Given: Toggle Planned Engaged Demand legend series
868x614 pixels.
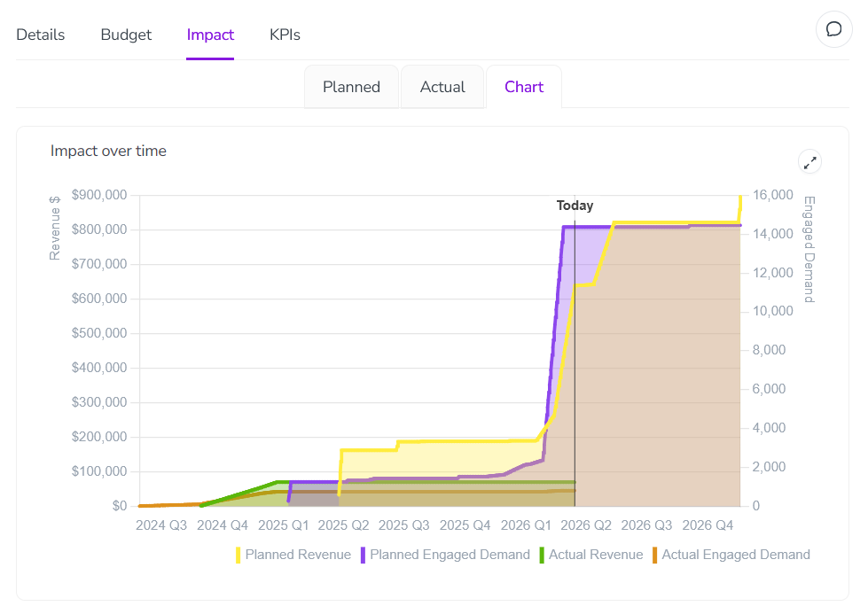Looking at the screenshot, I should tap(446, 555).
